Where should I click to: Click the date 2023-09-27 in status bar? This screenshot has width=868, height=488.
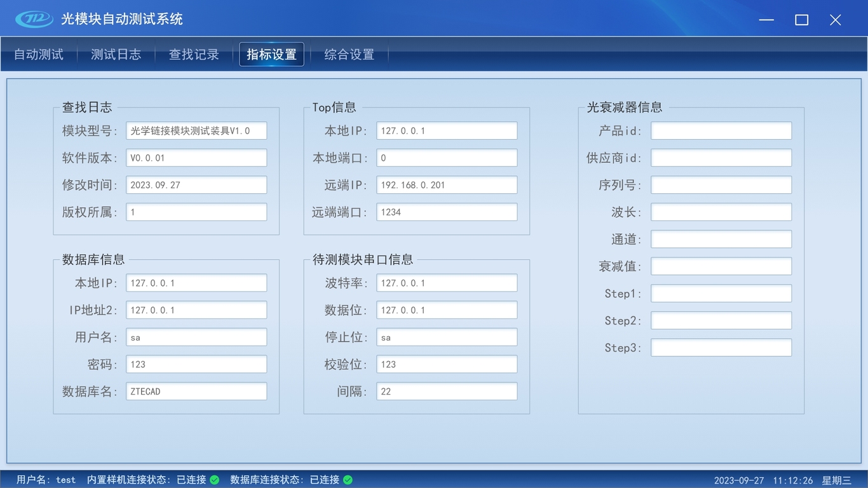pos(739,480)
